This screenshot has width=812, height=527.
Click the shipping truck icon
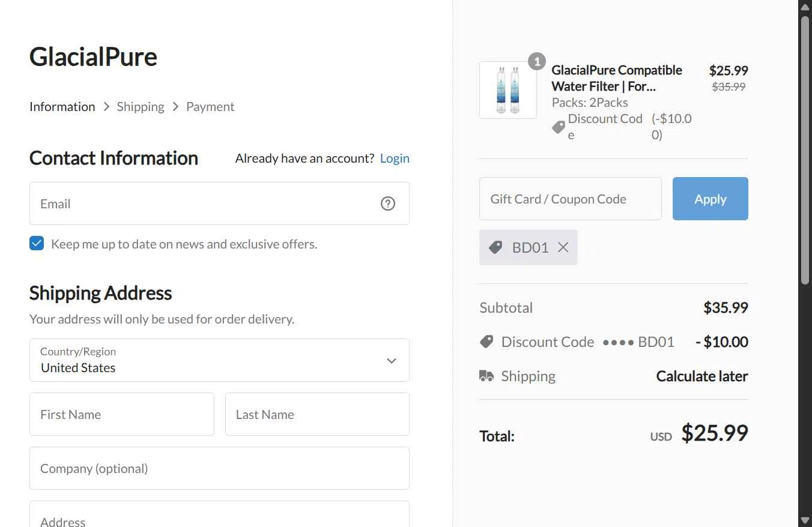click(x=486, y=376)
